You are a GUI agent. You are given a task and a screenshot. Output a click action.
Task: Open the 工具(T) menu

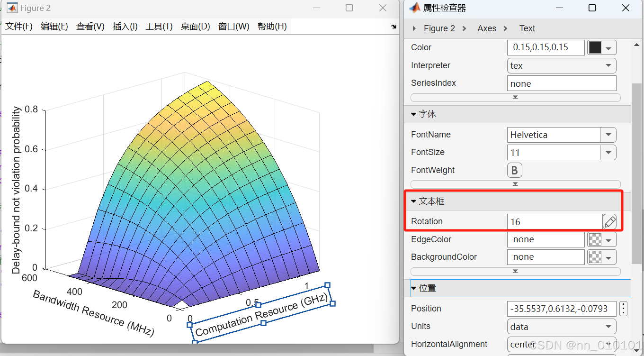(x=159, y=27)
